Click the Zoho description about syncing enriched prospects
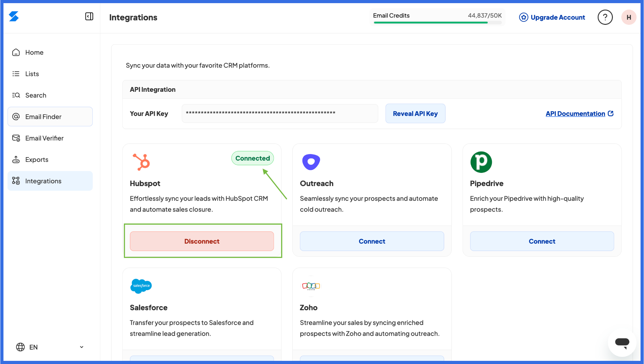The width and height of the screenshot is (644, 364). (369, 328)
